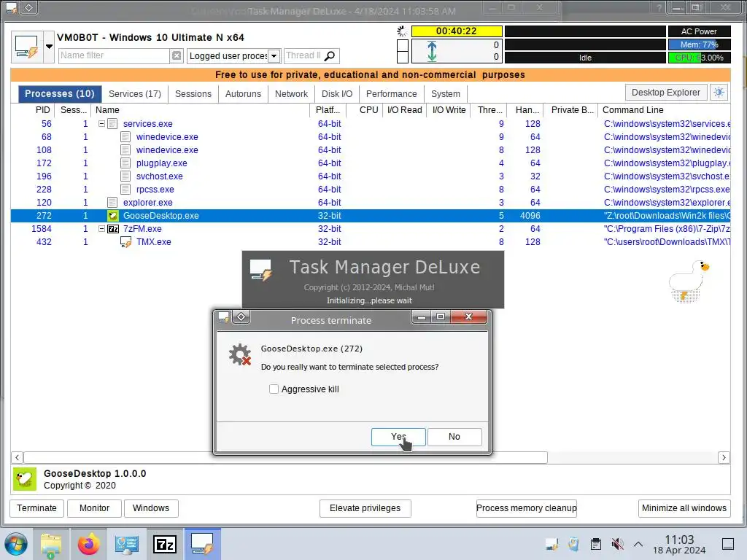Click the TMX.exe process icon
Image resolution: width=747 pixels, height=560 pixels.
click(125, 242)
